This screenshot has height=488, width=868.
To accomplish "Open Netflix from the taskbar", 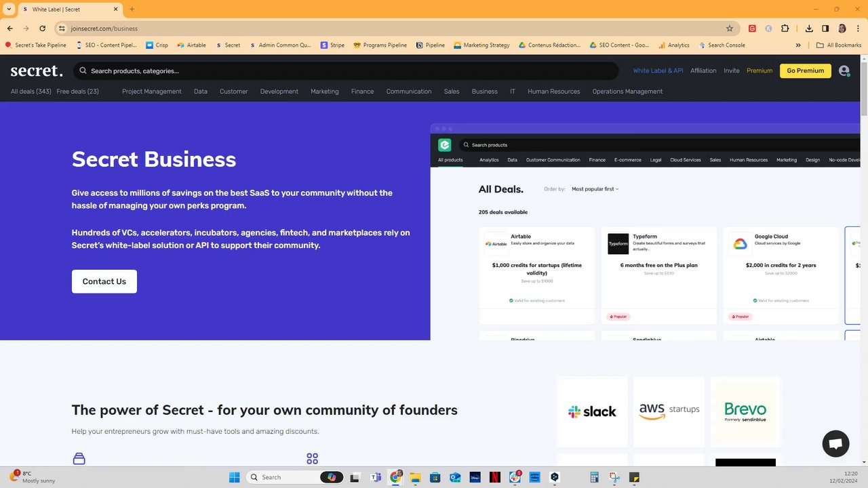I will pos(495,477).
